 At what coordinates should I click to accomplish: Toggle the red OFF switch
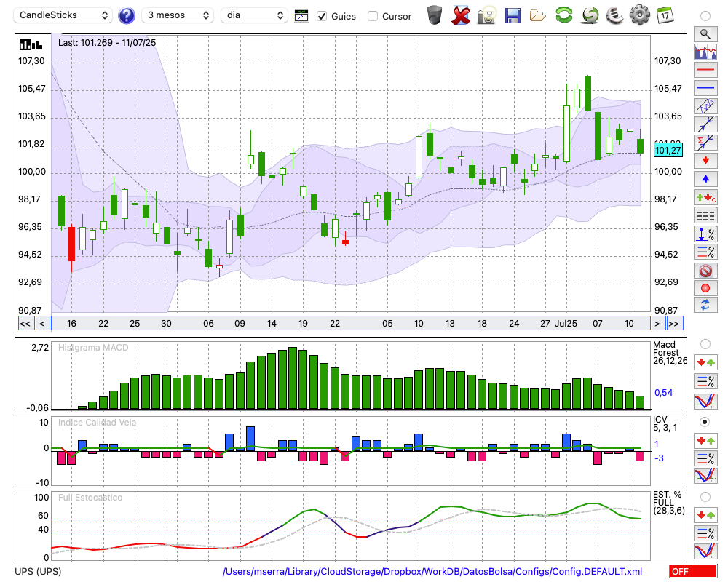[693, 572]
